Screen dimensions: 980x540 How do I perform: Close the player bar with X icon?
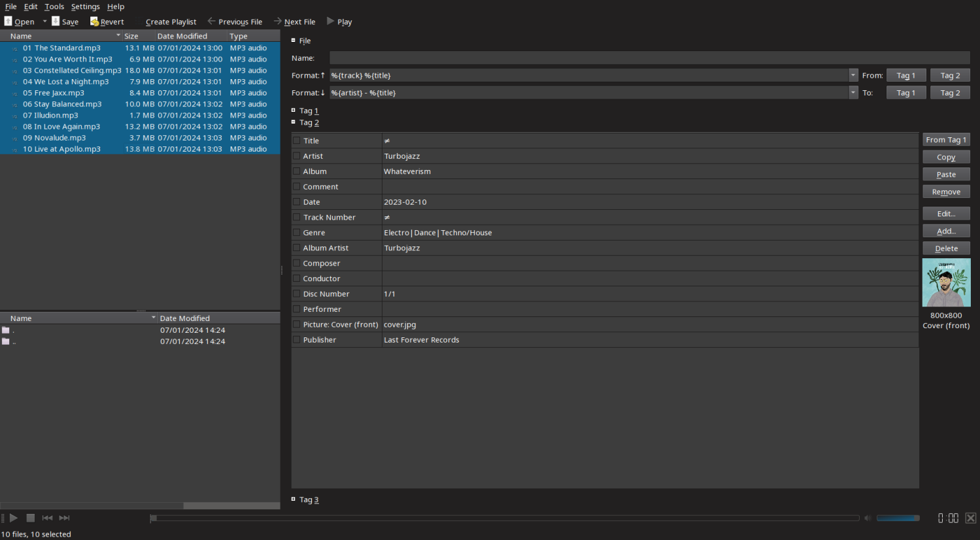[970, 518]
